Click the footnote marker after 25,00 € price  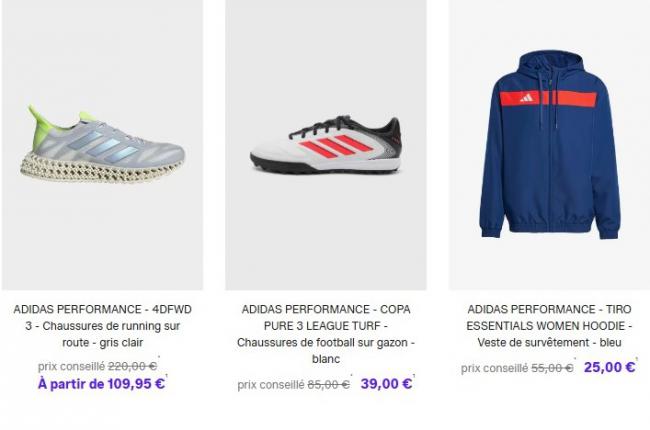coord(637,359)
